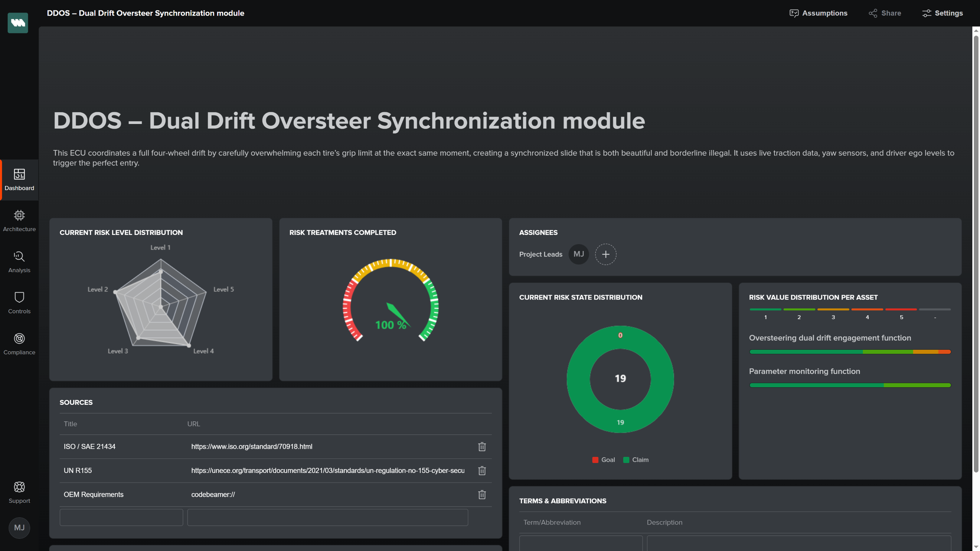This screenshot has width=980, height=551.
Task: Delete the ISO / SAE 21434 source
Action: (x=482, y=447)
